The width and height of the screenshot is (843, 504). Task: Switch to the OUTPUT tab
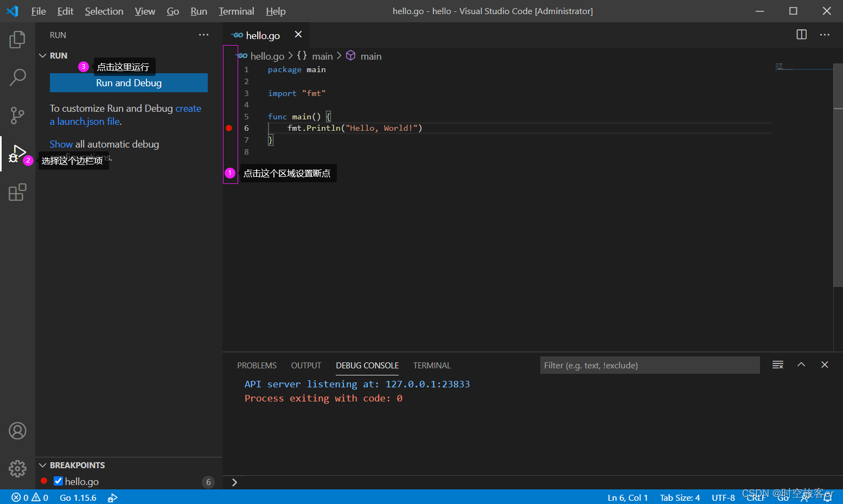(306, 366)
